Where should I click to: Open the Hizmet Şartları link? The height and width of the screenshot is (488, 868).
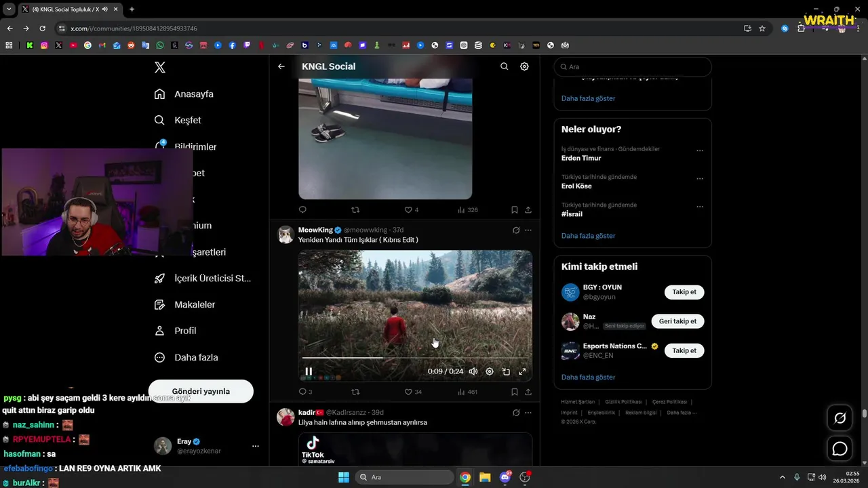pyautogui.click(x=578, y=402)
